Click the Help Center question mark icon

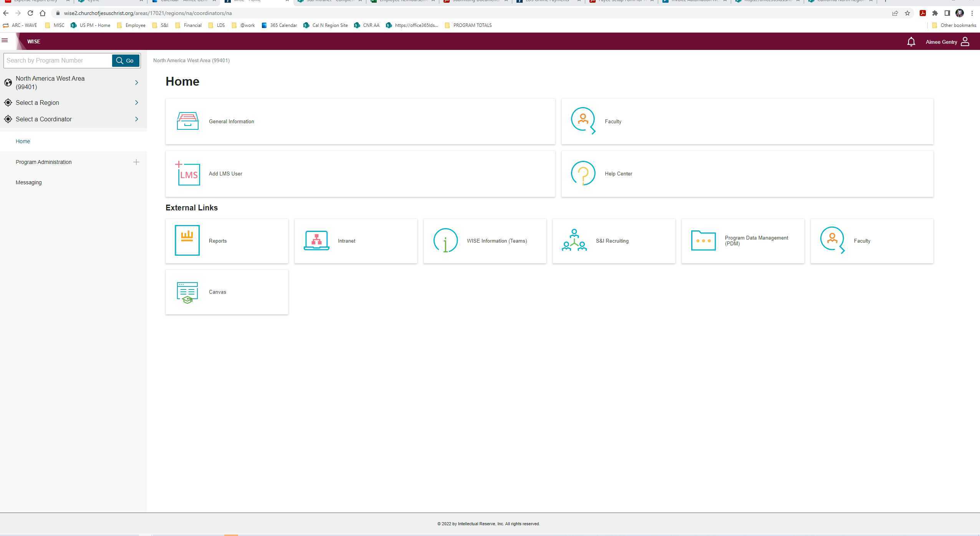tap(583, 174)
